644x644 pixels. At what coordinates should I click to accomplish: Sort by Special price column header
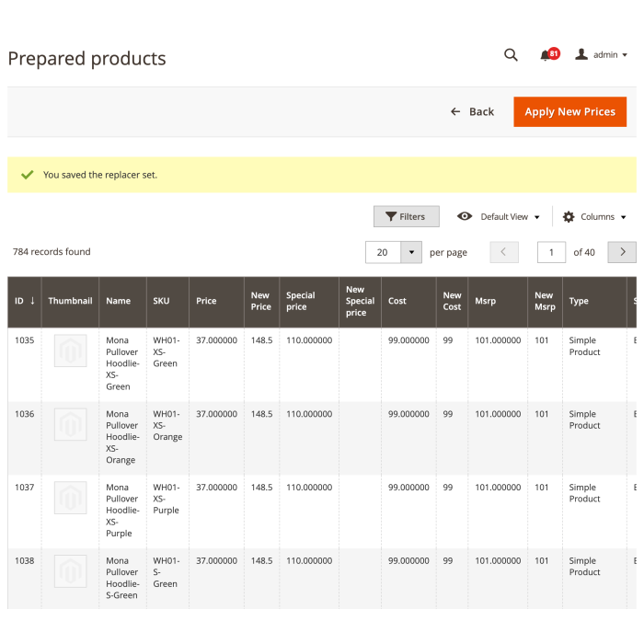coord(309,301)
